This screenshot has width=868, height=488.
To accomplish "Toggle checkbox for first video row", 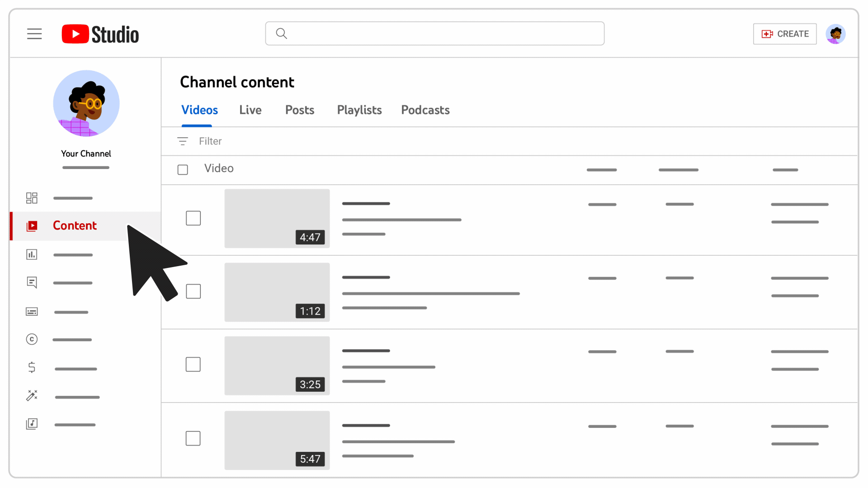I will pyautogui.click(x=193, y=217).
